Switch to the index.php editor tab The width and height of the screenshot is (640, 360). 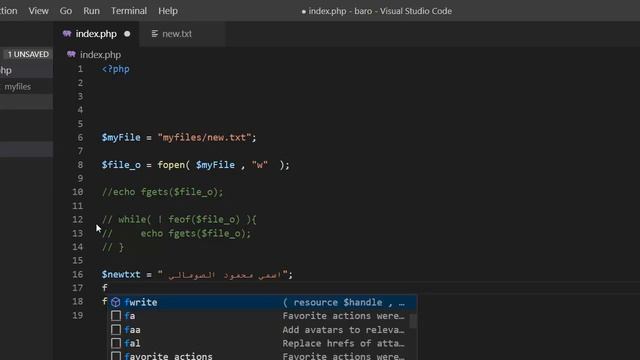click(96, 34)
